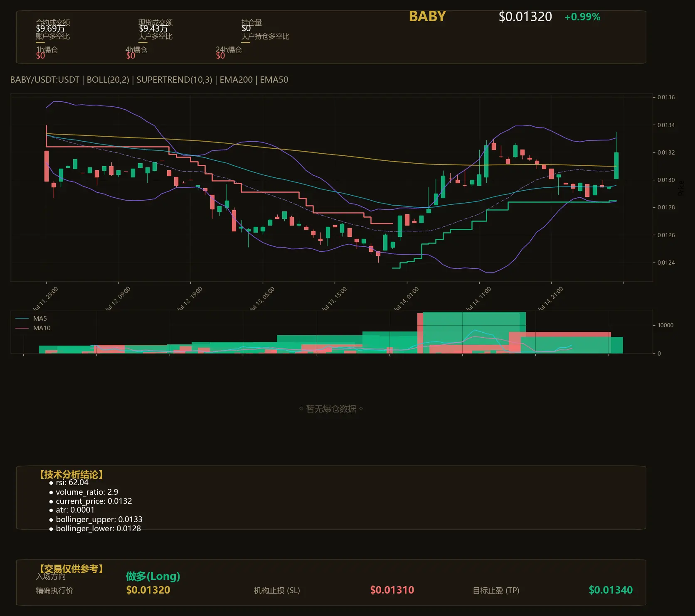Click the 账户多空比 label

(53, 36)
